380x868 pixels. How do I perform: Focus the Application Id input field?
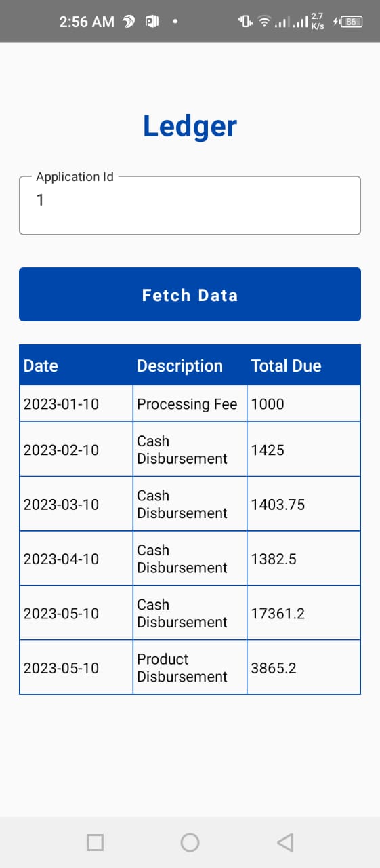click(x=190, y=205)
